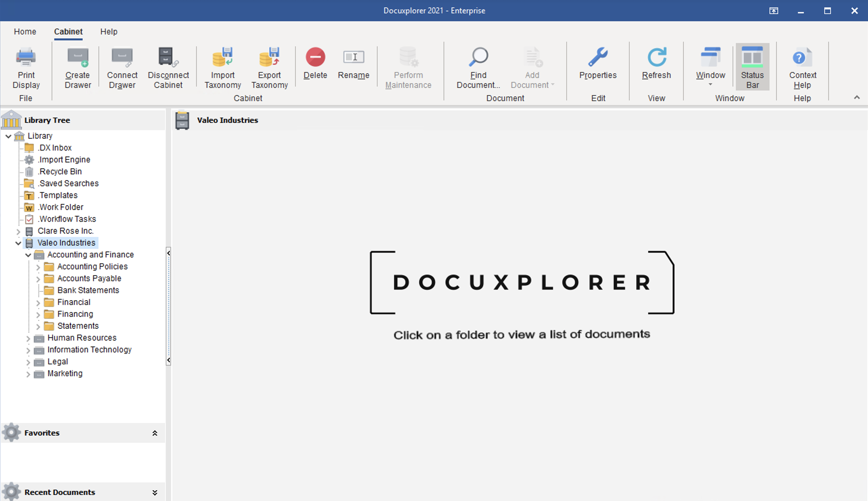Switch to the Home ribbon tab
The height and width of the screenshot is (501, 868).
(25, 32)
